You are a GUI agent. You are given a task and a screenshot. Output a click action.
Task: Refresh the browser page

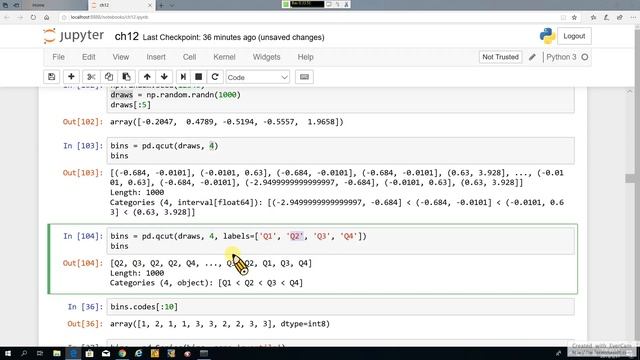[x=33, y=17]
